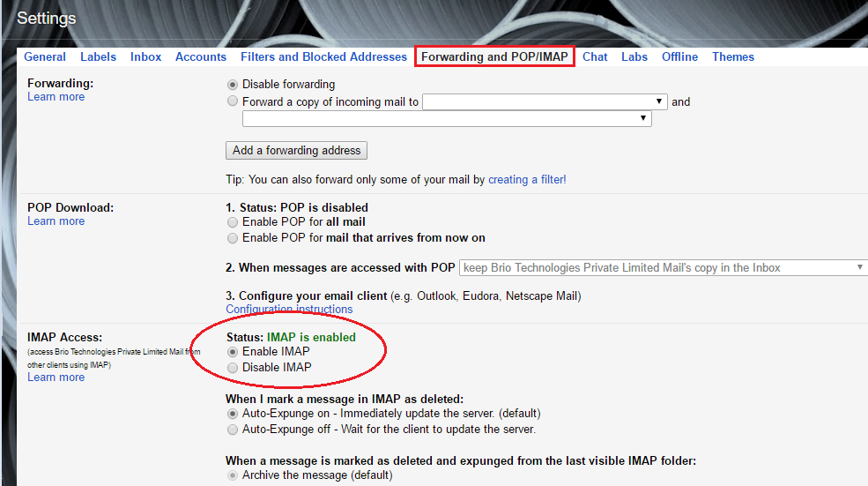Open the General settings tab
Screen dimensions: 868x486
tap(45, 56)
